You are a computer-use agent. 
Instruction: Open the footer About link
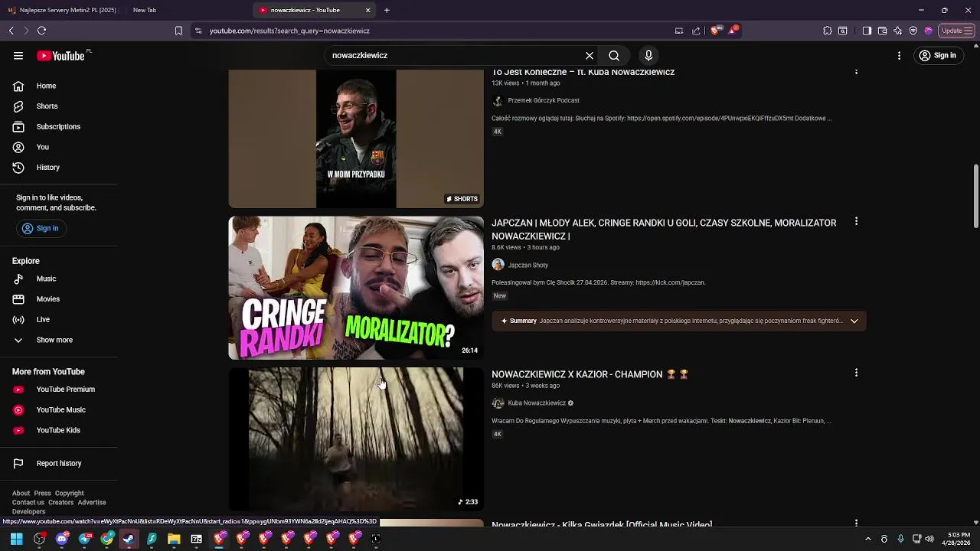[21, 494]
